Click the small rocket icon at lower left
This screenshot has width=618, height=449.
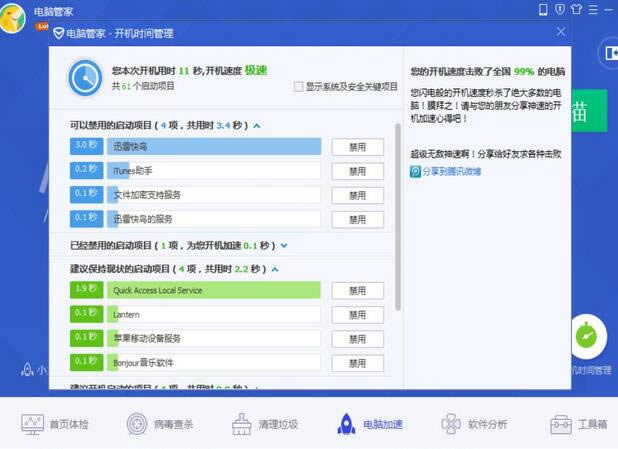27,369
